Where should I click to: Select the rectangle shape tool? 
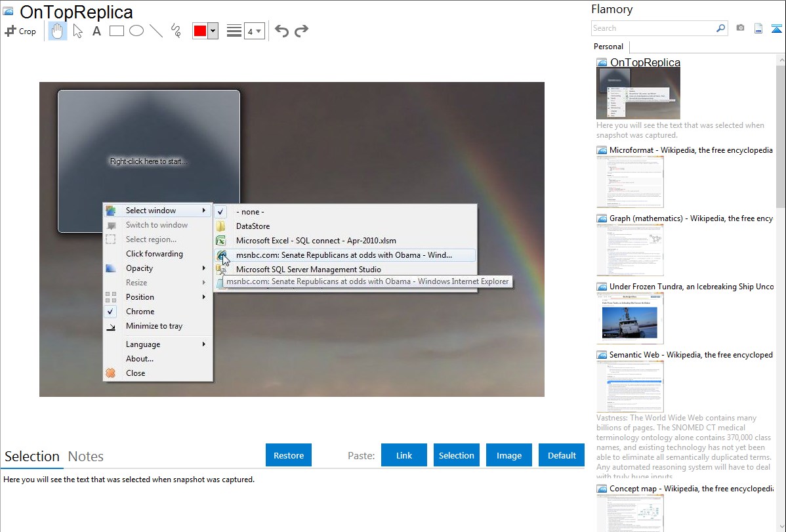pos(116,31)
